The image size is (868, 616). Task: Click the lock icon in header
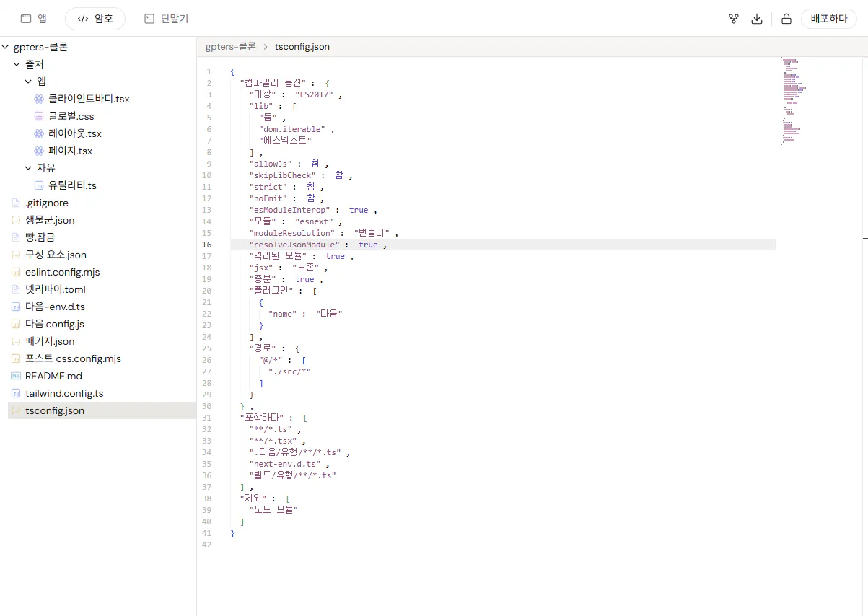[786, 19]
